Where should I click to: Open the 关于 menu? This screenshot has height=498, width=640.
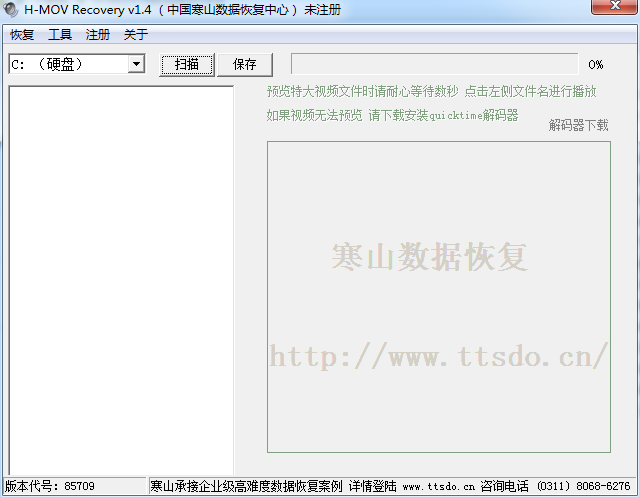pyautogui.click(x=136, y=35)
